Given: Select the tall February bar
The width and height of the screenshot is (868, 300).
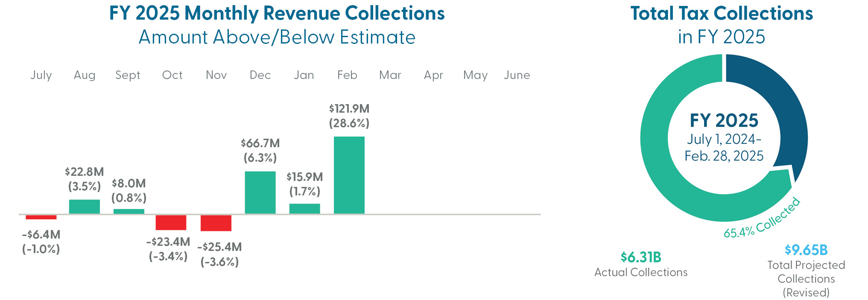Looking at the screenshot, I should 349,175.
